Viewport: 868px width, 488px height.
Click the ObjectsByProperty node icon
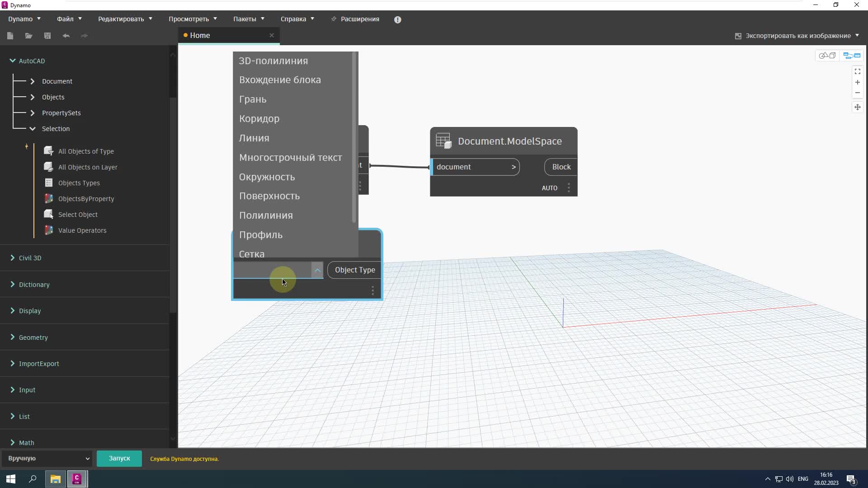pos(48,198)
